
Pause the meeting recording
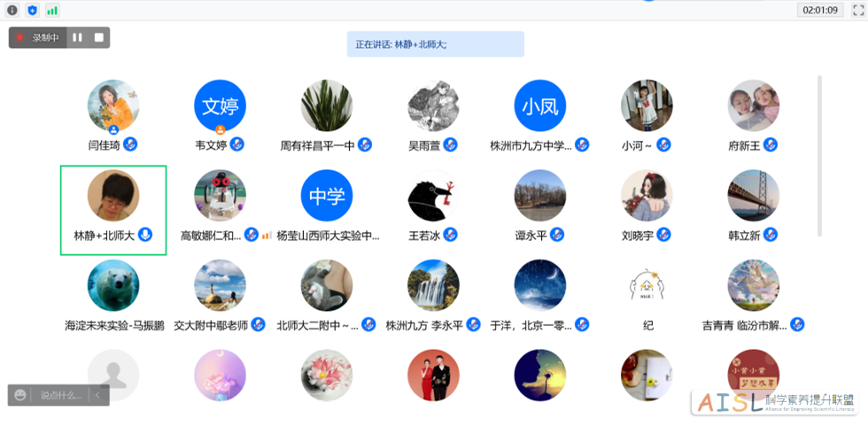click(77, 37)
